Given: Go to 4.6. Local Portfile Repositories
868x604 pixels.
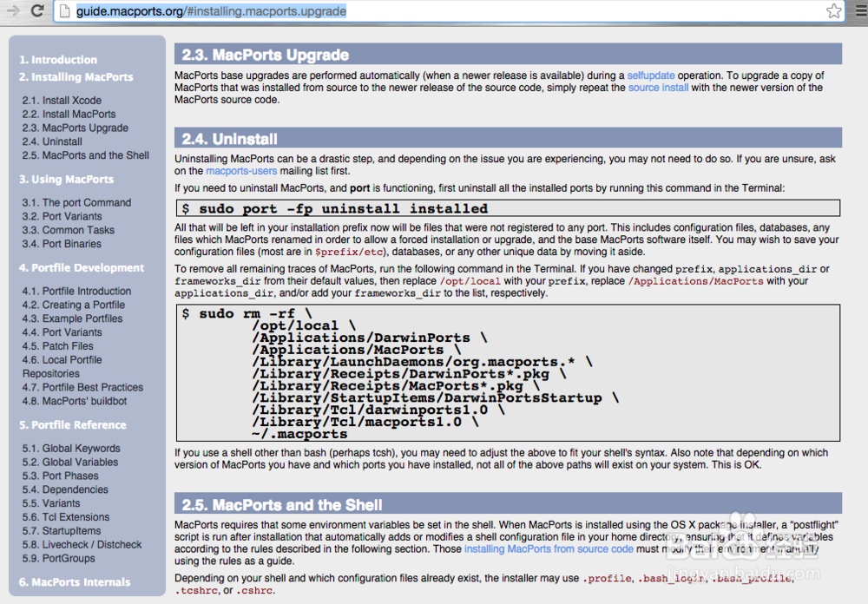Looking at the screenshot, I should 62,366.
